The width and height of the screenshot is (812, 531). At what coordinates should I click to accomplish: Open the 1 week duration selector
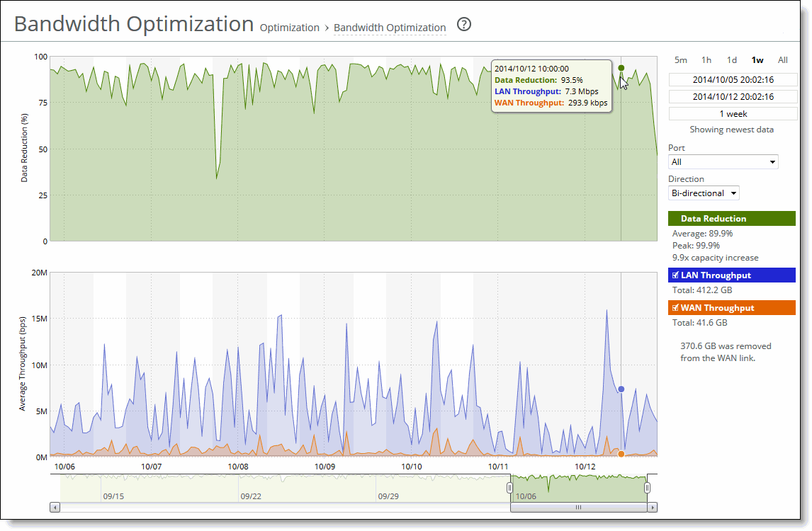tap(732, 113)
